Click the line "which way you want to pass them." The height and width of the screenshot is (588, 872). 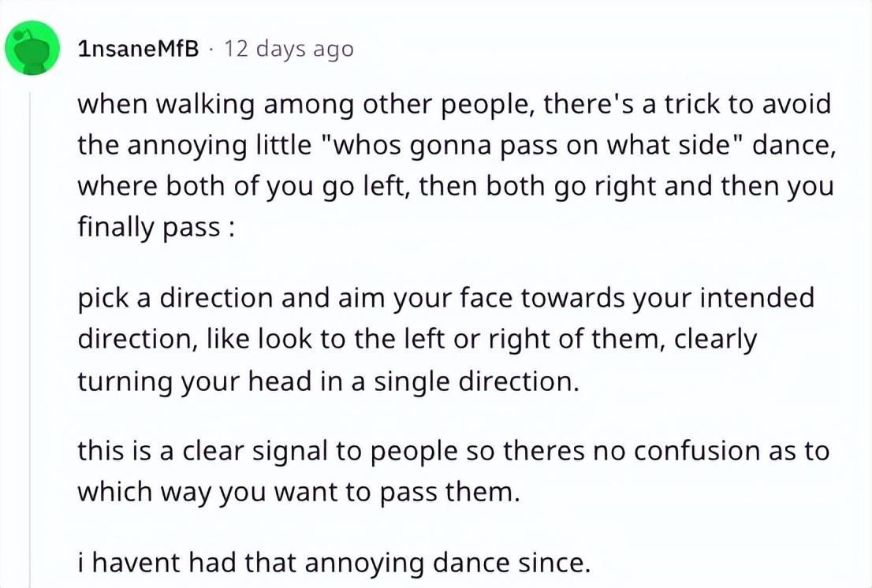click(x=299, y=492)
